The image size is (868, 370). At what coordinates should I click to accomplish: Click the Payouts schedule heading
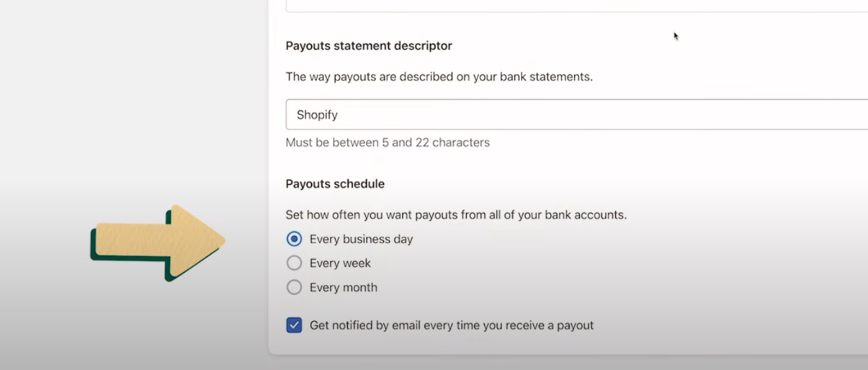point(335,184)
